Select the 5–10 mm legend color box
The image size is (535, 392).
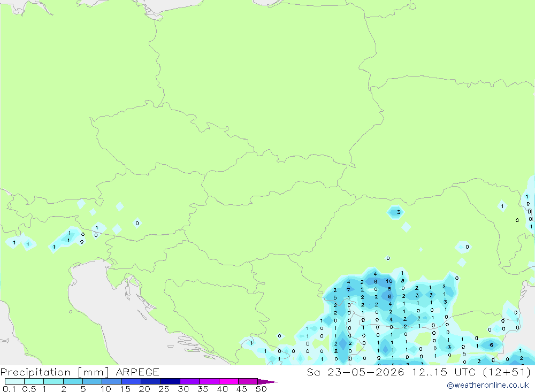coord(93,381)
